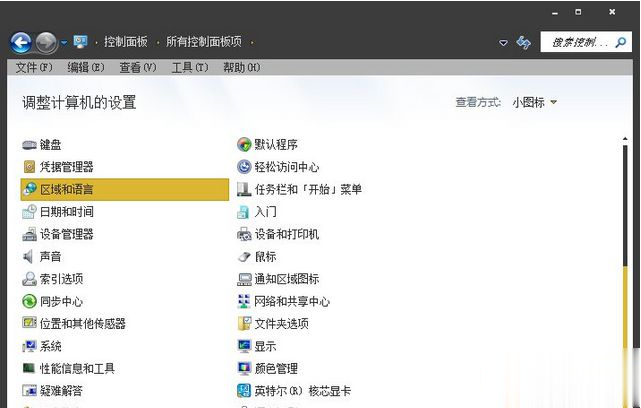641x408 pixels.
Task: Click the 区域和语言 globe icon
Action: click(29, 189)
